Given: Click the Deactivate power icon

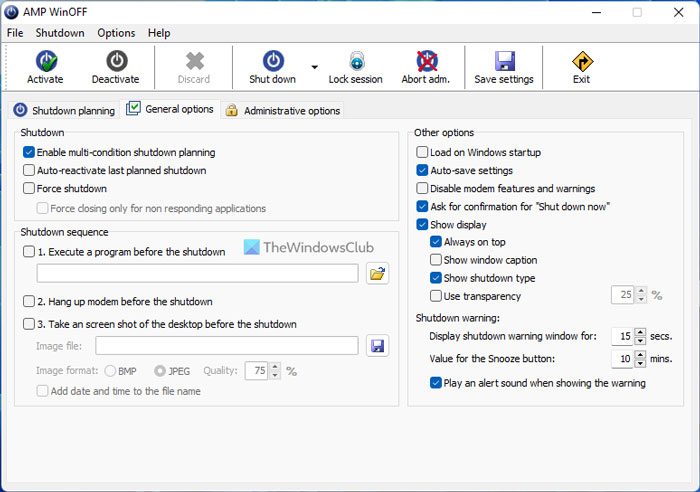Looking at the screenshot, I should click(x=117, y=61).
